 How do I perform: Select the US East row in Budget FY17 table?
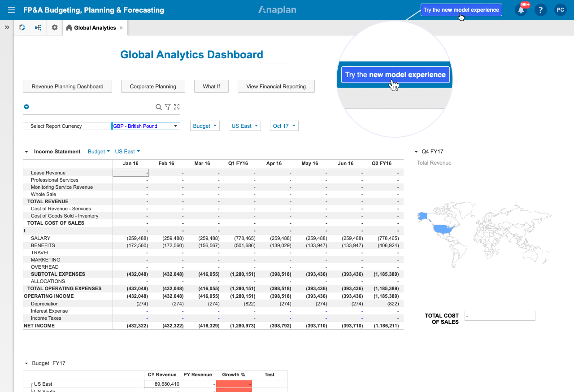[43, 384]
